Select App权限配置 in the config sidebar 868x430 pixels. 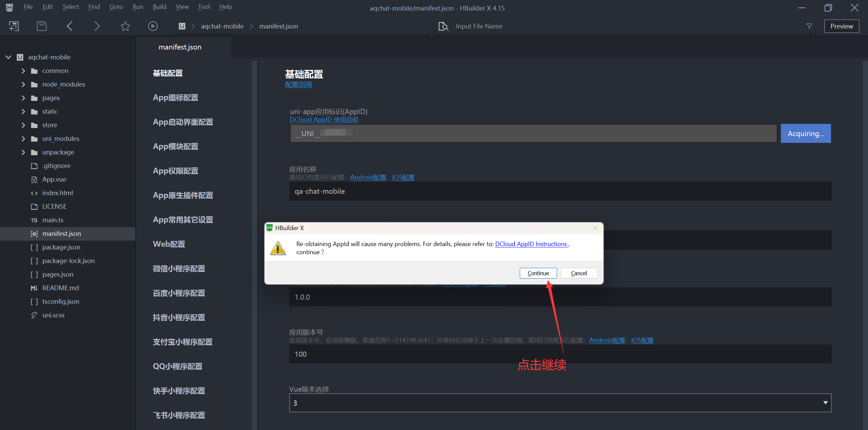[176, 171]
